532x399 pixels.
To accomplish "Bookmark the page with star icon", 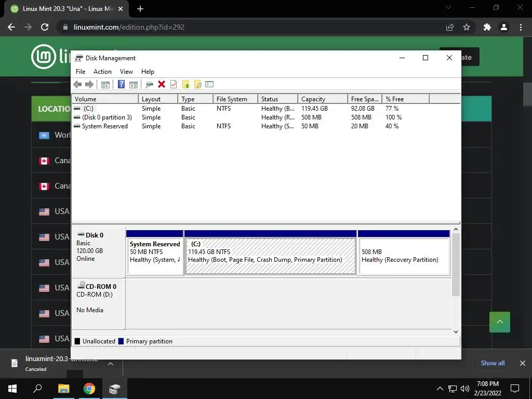I will pyautogui.click(x=467, y=27).
